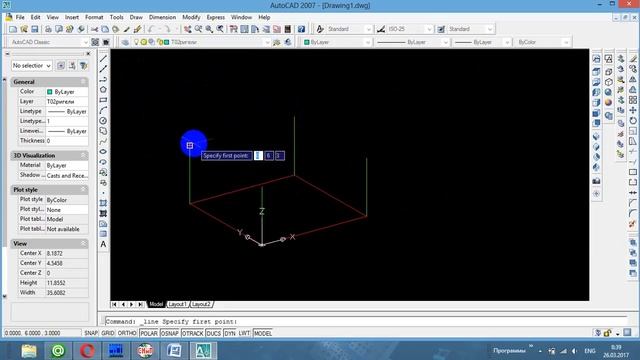Viewport: 640px width, 360px height.
Task: Click the Opera browser taskbar icon
Action: (87, 350)
